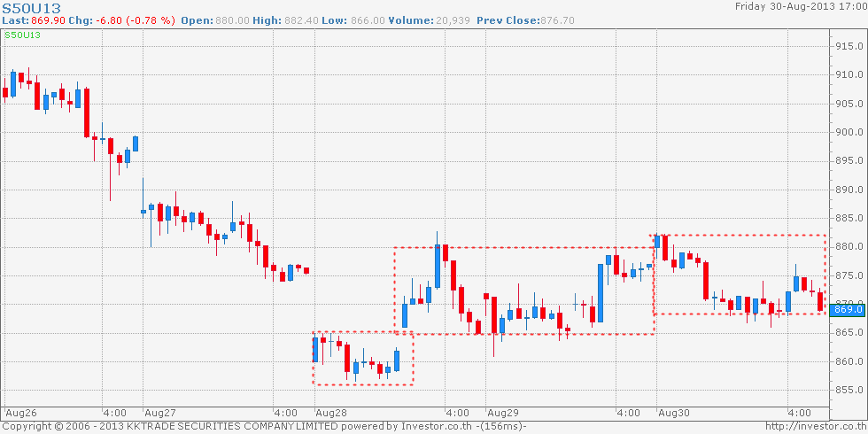Click the 890.0 price axis label
Viewport: 868px width, 434px height.
[849, 190]
